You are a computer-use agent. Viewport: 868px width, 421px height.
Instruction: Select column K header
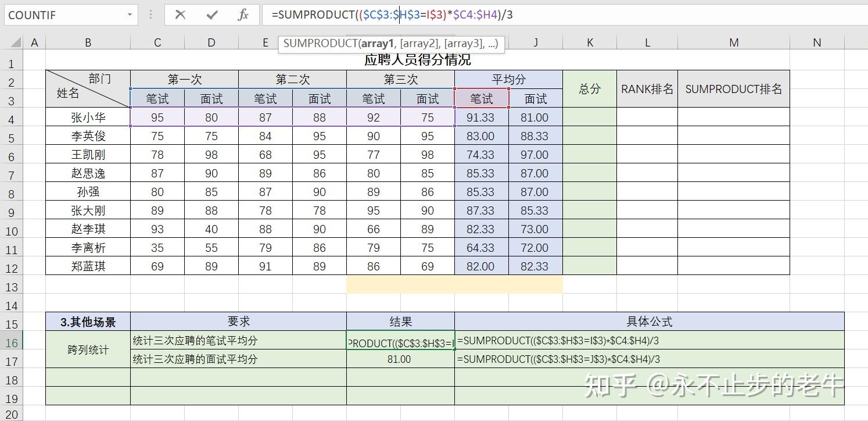click(590, 42)
